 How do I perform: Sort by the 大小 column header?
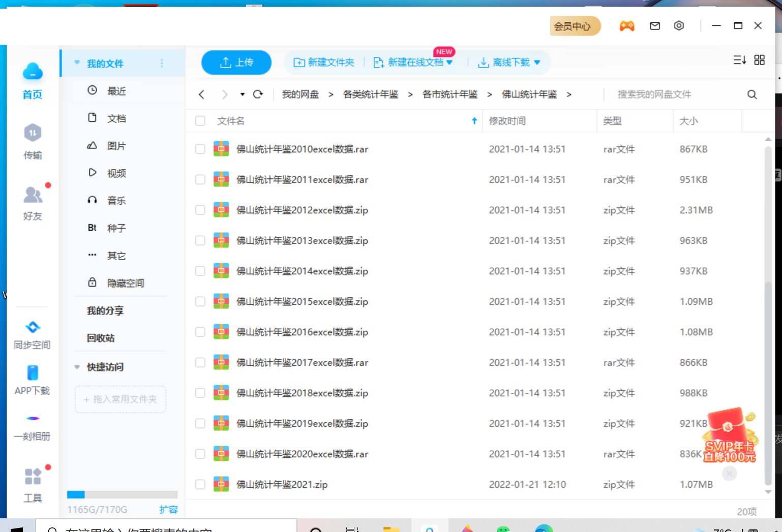coord(689,121)
